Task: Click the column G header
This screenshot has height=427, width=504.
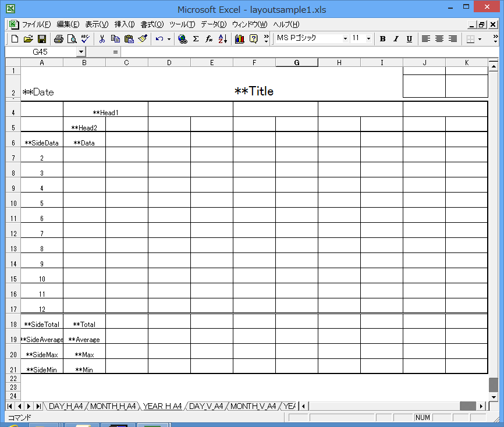Action: pyautogui.click(x=297, y=63)
